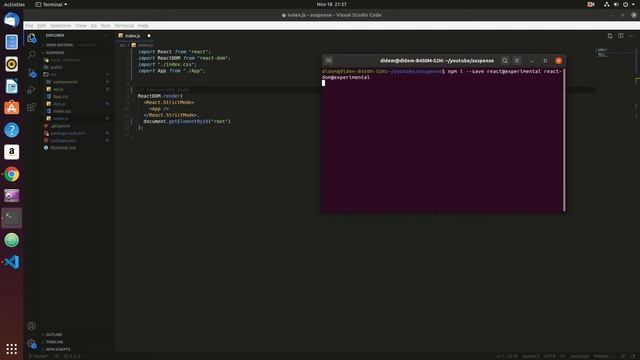
Task: Launch Rhythmbox from the dock
Action: coord(11,64)
